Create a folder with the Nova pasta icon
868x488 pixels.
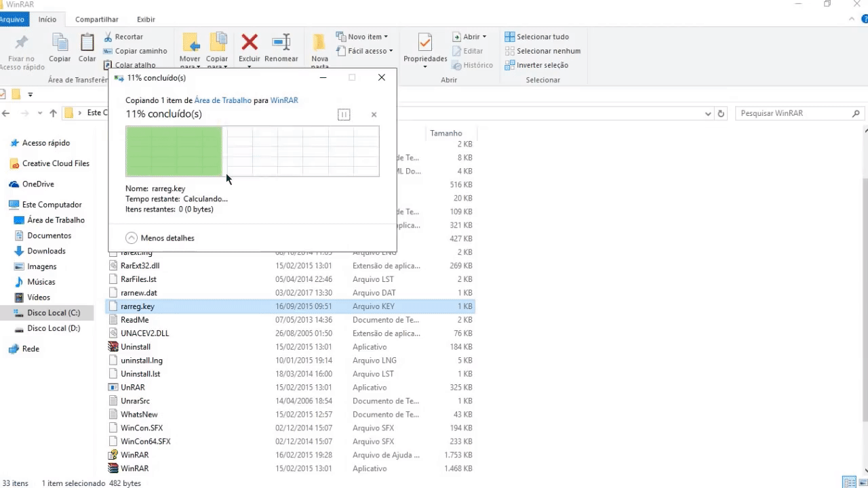pos(319,43)
